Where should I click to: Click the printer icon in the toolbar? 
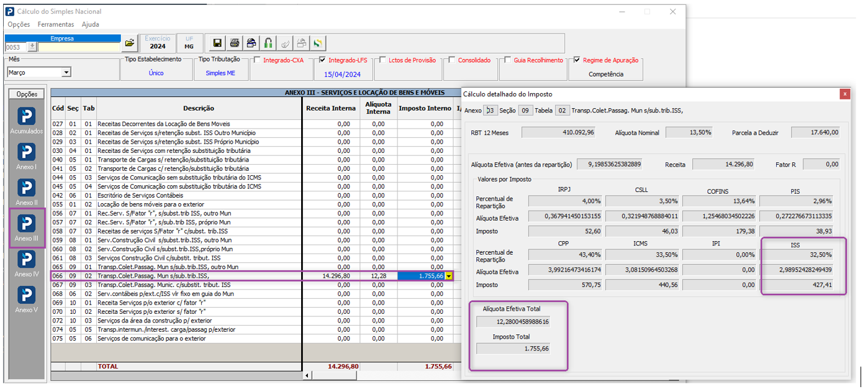click(234, 43)
